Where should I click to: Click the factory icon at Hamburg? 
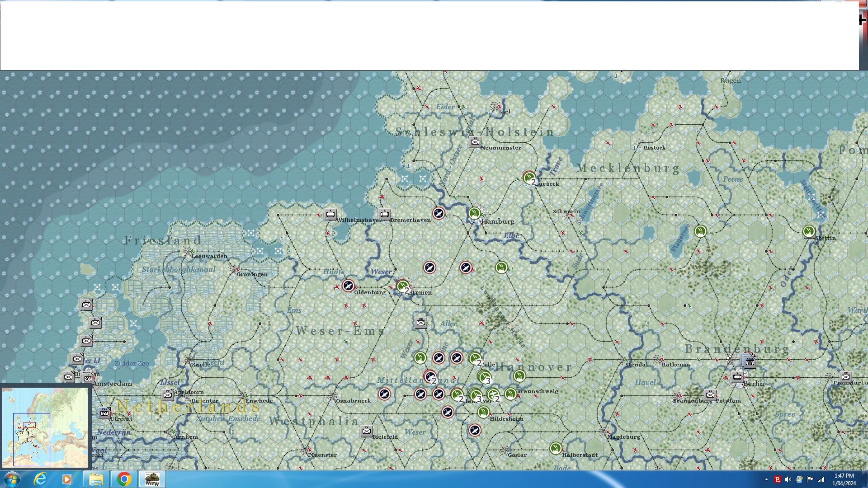474,213
